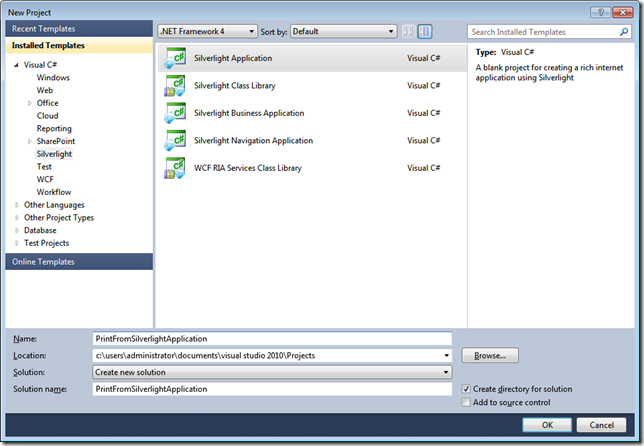The width and height of the screenshot is (644, 446).
Task: Click the Silverlight Class Library template icon
Action: [175, 85]
